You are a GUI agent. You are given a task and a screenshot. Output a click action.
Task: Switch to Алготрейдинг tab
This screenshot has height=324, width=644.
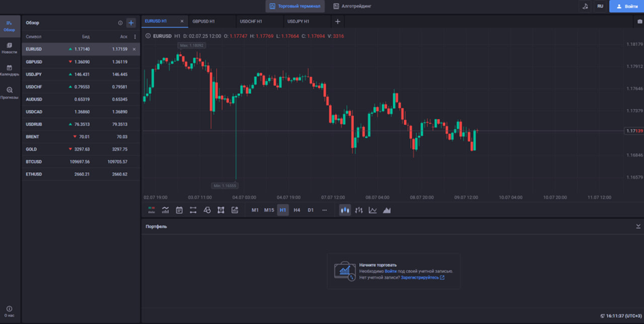tap(353, 6)
